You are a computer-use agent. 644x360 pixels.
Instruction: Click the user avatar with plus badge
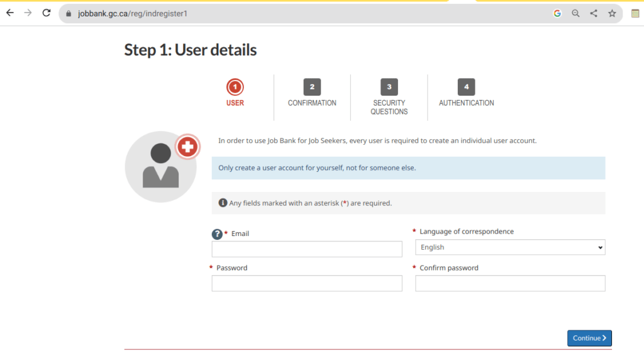click(161, 166)
